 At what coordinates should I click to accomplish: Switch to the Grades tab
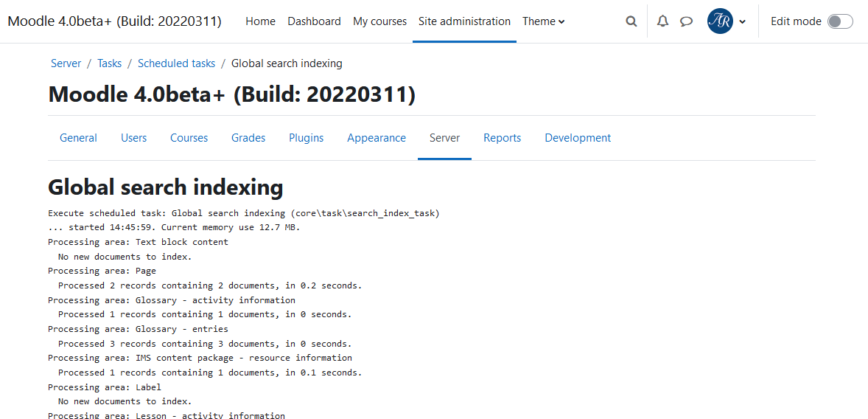click(248, 138)
